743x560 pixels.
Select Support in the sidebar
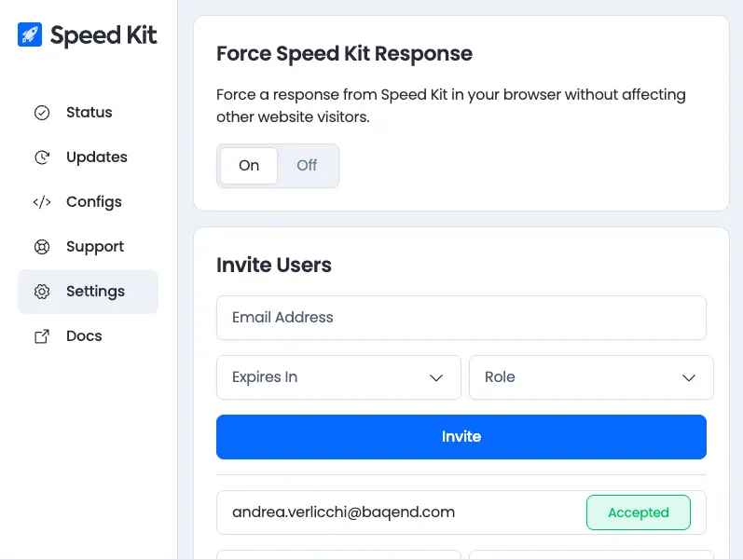pos(89,247)
